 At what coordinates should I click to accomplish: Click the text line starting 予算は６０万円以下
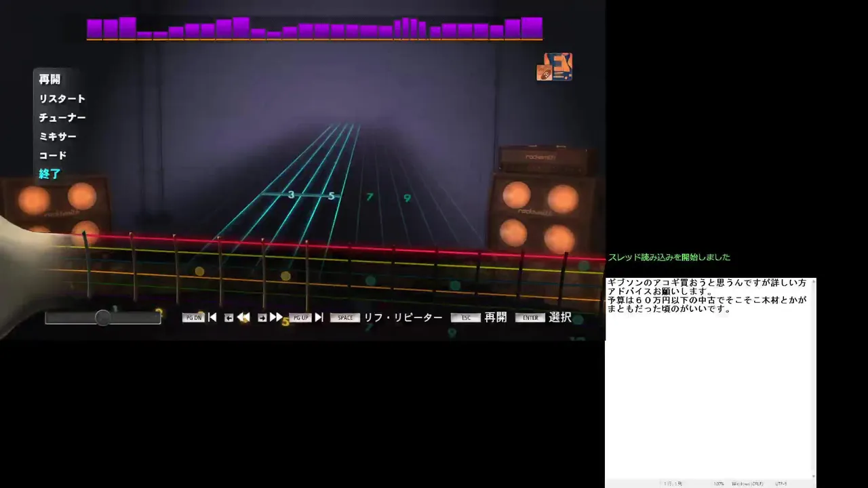pos(707,300)
